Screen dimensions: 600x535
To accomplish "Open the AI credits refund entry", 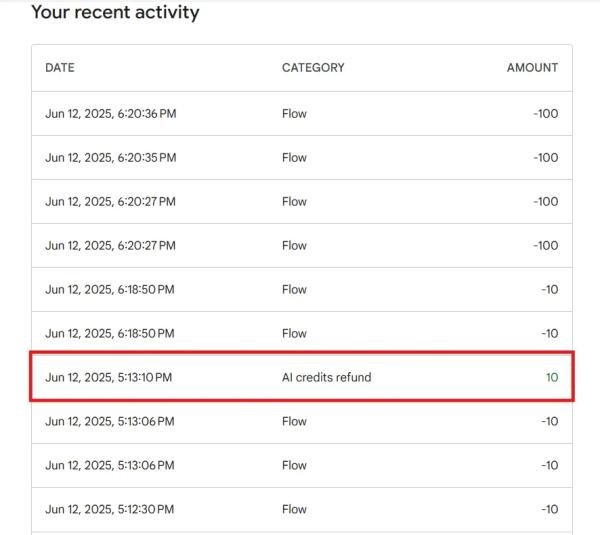I will click(x=326, y=378).
